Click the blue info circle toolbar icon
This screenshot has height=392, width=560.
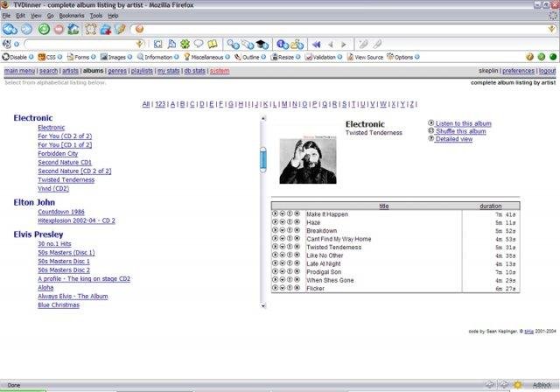click(x=283, y=45)
